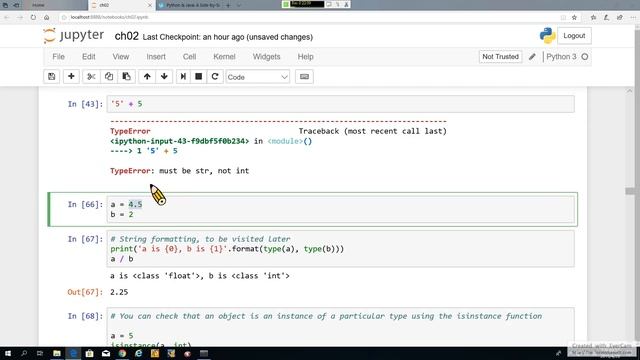Viewport: 640px width, 360px height.
Task: Click output value 2.25
Action: coord(119,292)
